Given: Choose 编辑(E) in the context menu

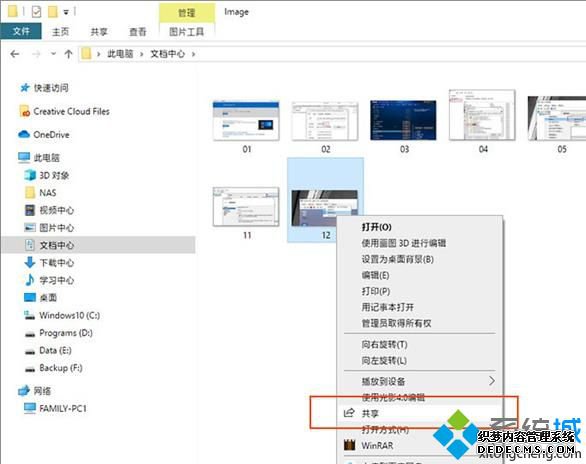Looking at the screenshot, I should pos(420,275).
